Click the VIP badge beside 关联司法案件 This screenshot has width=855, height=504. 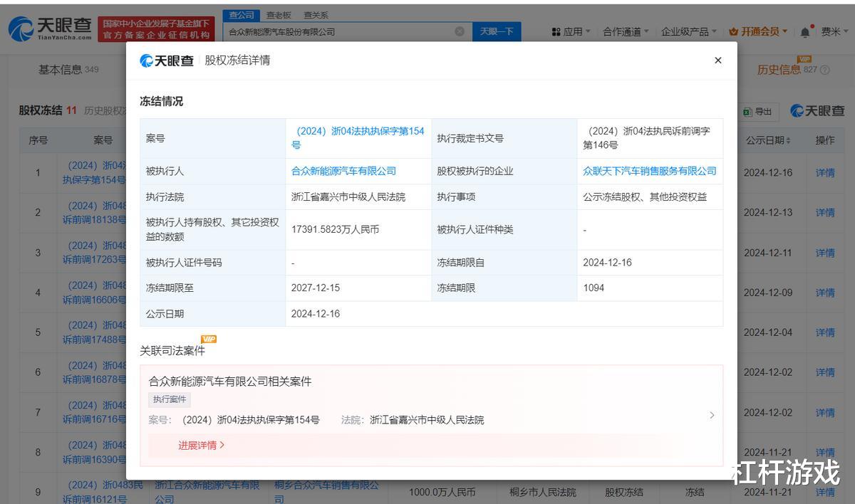pos(209,339)
